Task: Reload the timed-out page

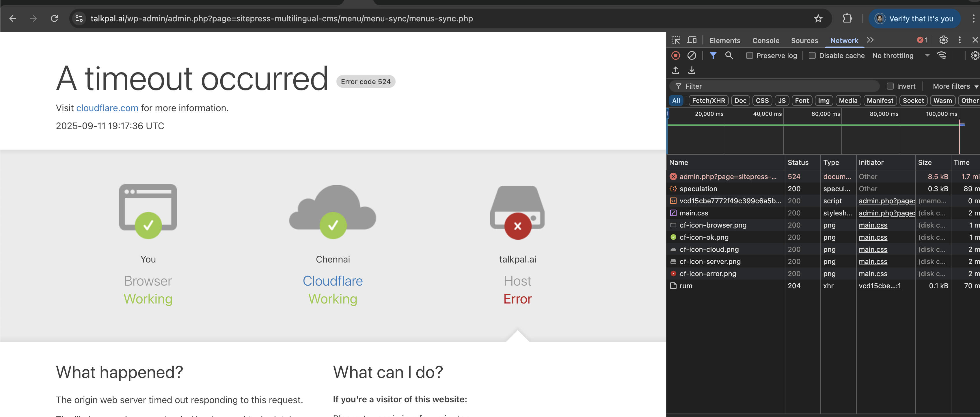Action: click(54, 18)
